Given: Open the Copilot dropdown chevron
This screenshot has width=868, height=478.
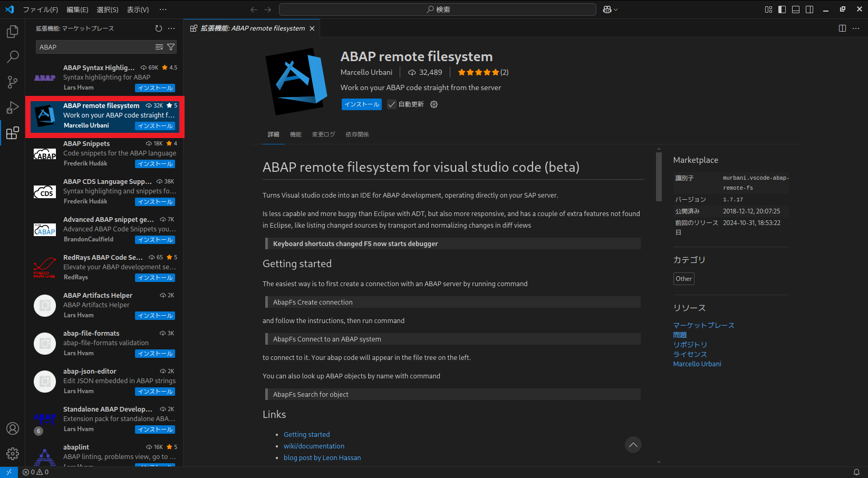Looking at the screenshot, I should tap(615, 9).
